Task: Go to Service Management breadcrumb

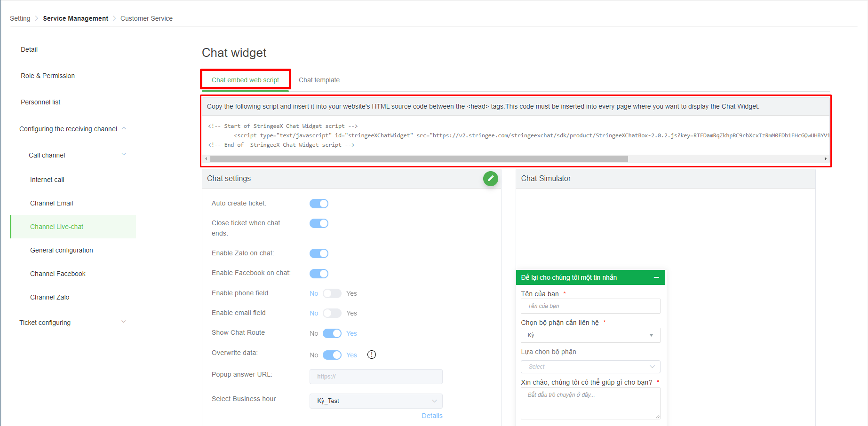Action: [76, 18]
